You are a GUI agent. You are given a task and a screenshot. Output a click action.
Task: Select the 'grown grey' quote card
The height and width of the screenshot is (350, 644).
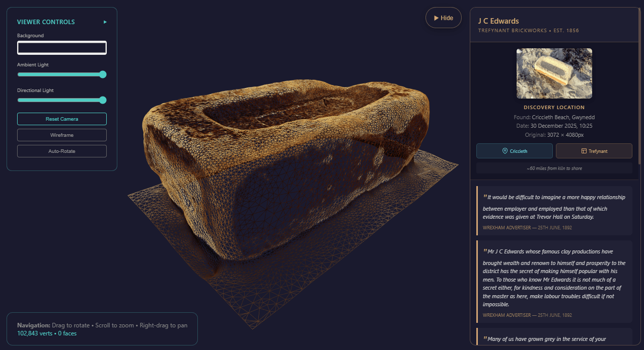[554, 338]
